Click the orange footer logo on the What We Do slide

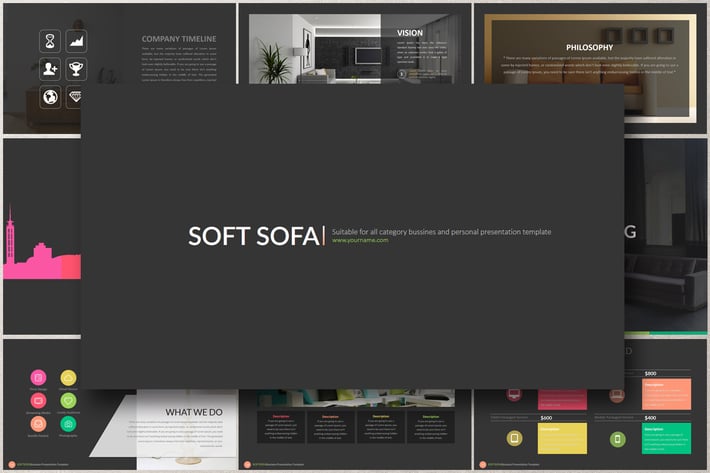coord(12,464)
